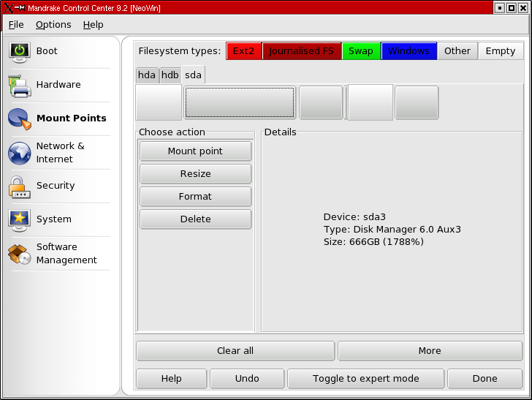
Task: Click the bottom Help button
Action: coord(171,379)
